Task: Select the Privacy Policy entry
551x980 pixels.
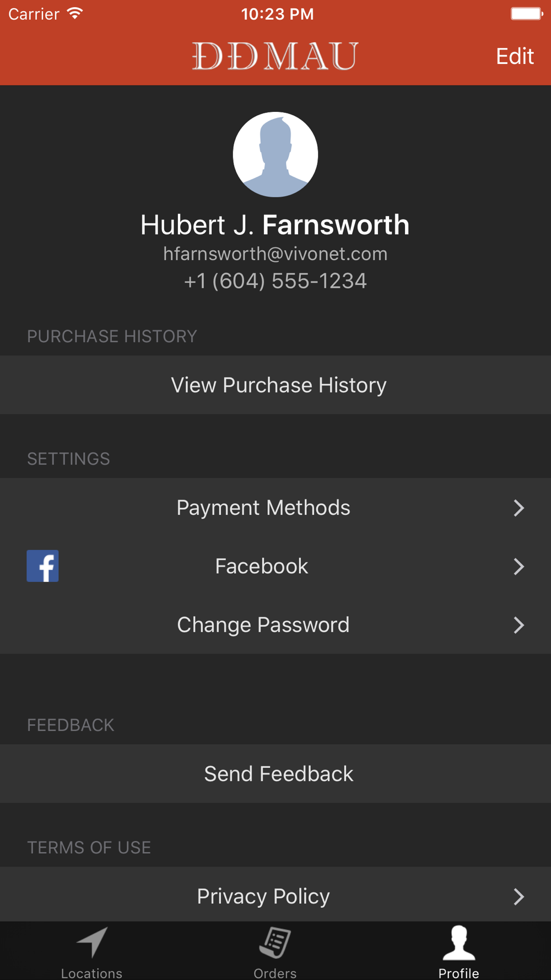Action: coord(275,895)
